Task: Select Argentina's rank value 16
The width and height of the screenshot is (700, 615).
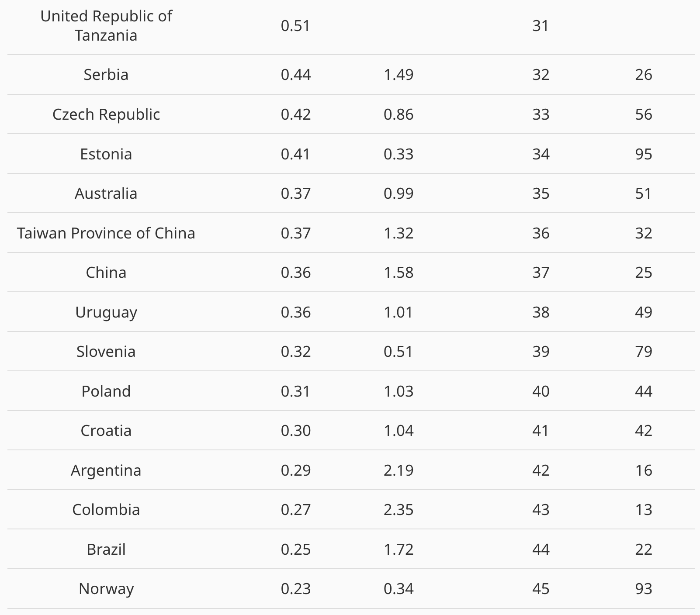Action: pos(644,470)
